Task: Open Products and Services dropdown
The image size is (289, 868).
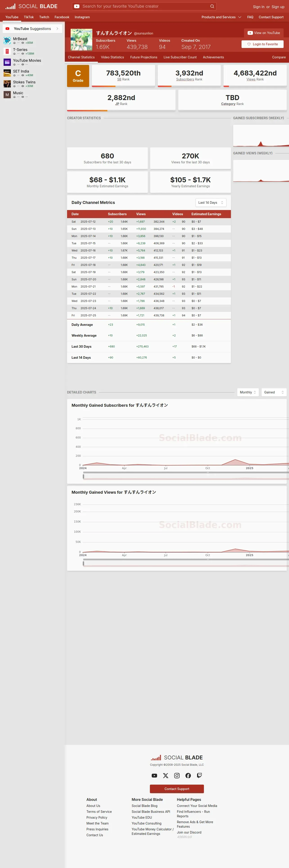Action: click(x=221, y=17)
